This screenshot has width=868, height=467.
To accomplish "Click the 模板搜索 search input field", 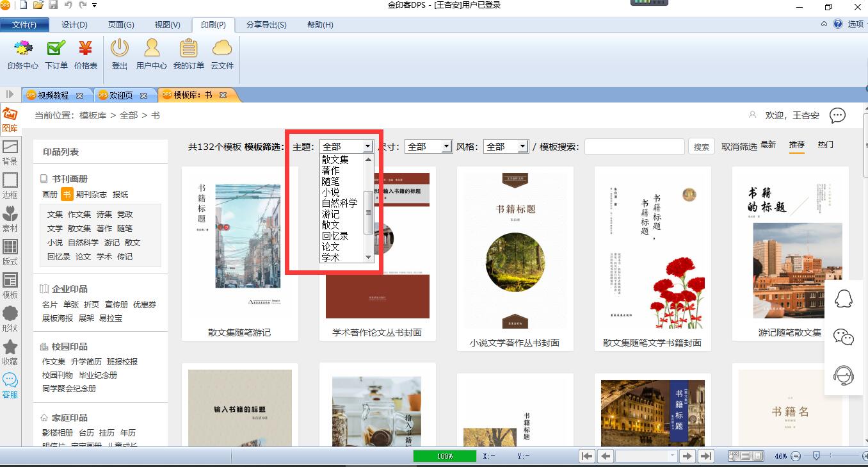I will click(x=634, y=146).
